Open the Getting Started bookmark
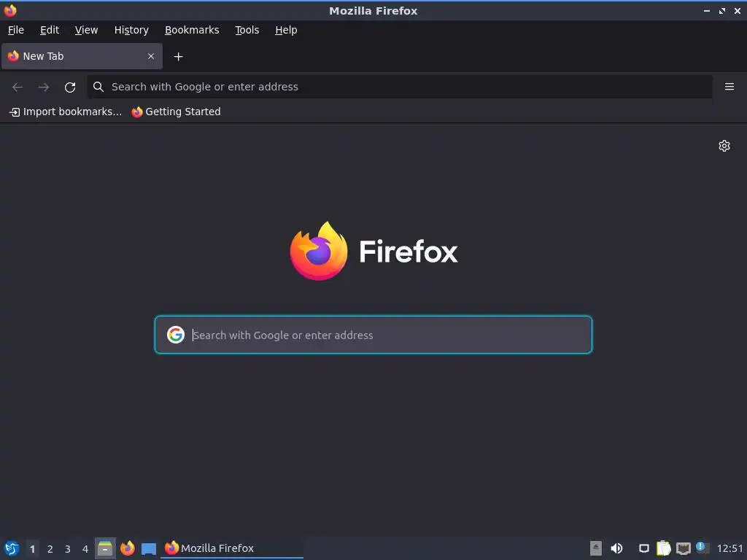The image size is (747, 560). pyautogui.click(x=177, y=112)
